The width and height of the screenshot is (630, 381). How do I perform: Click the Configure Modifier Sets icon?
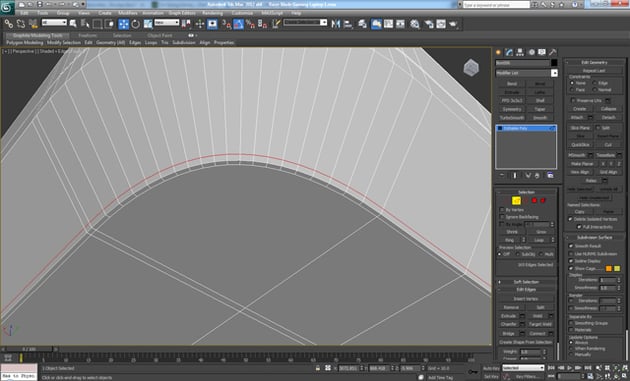click(x=550, y=176)
